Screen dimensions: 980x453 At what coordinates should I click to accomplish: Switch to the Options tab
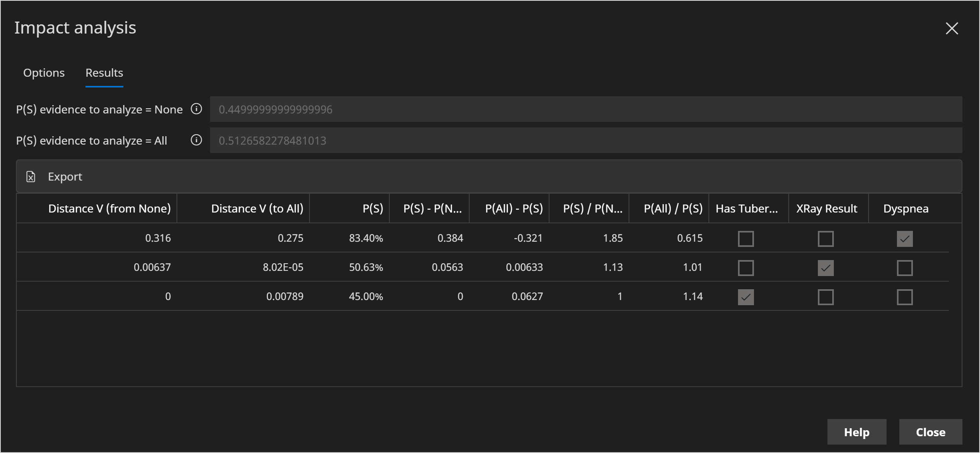[44, 73]
